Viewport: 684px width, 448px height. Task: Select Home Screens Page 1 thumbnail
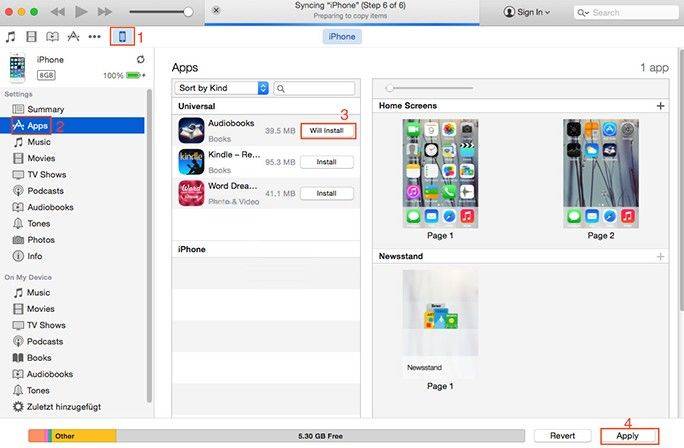[x=440, y=174]
